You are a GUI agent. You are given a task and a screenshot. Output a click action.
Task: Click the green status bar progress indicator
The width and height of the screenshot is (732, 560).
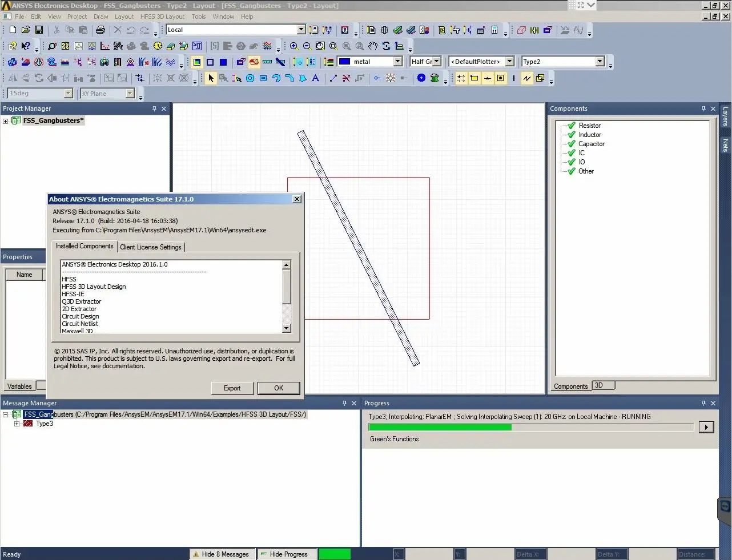pos(335,554)
